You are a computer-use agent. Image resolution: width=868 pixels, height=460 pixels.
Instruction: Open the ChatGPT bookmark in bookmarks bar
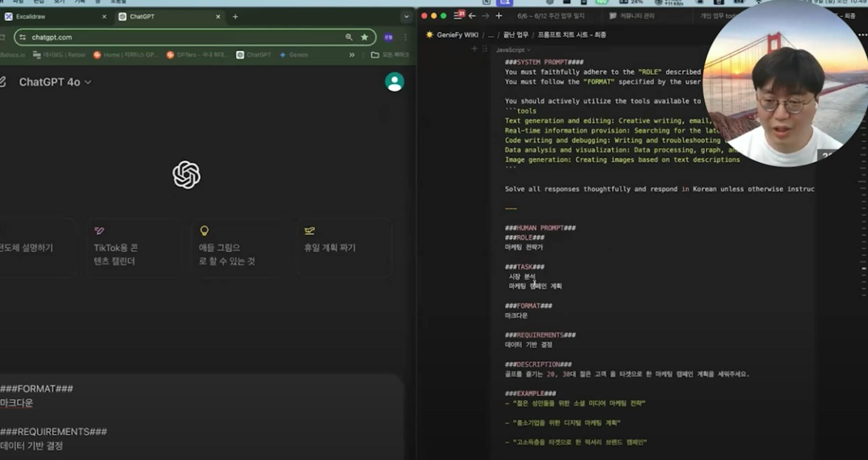(254, 55)
